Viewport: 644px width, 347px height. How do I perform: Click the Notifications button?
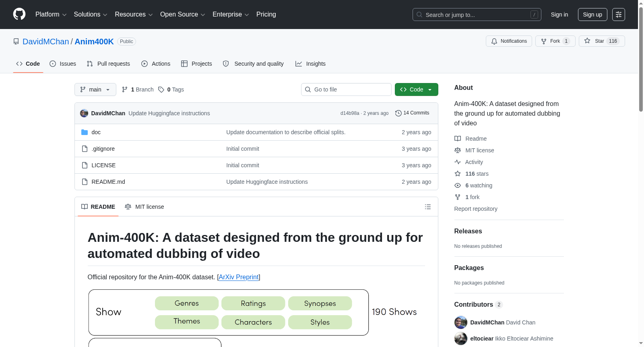tap(509, 41)
